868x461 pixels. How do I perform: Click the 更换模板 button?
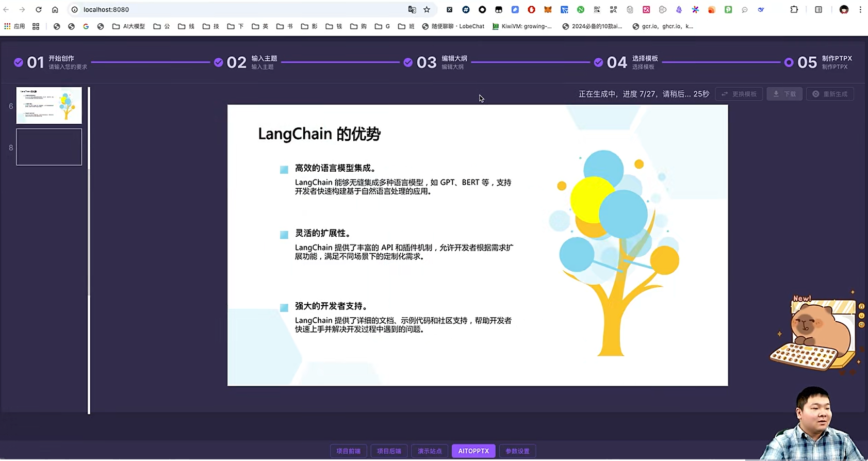739,94
